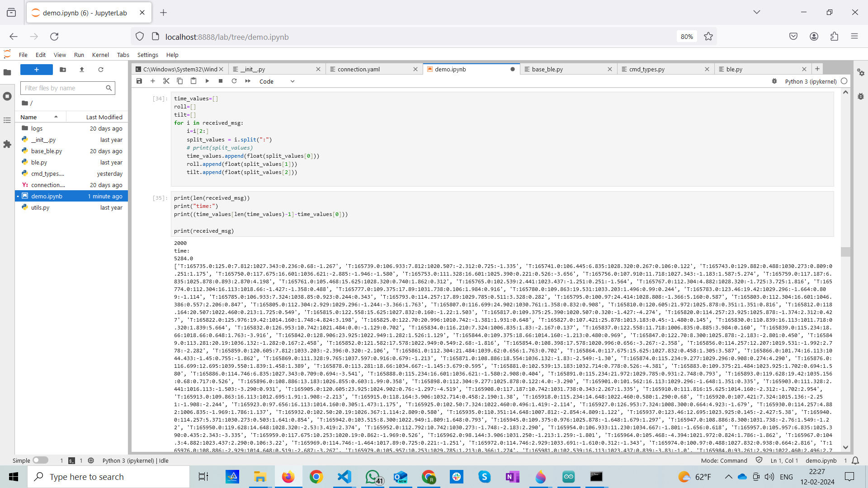The image size is (868, 488).
Task: Show hidden icons in system tray
Action: coord(728,477)
